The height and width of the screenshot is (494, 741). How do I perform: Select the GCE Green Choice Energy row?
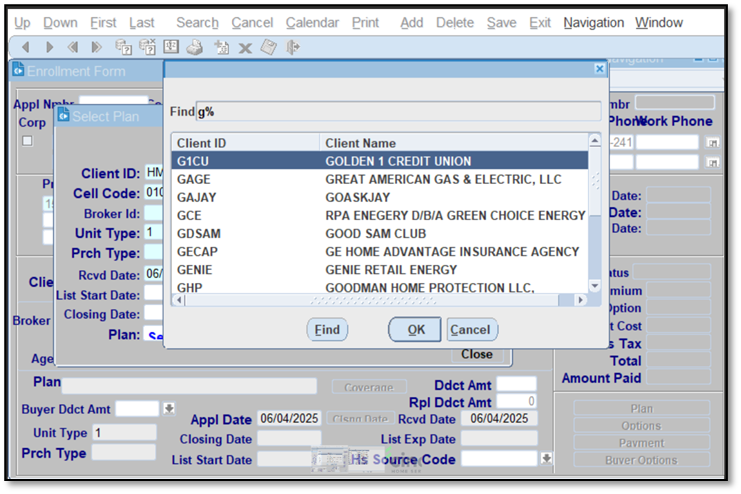coord(380,216)
